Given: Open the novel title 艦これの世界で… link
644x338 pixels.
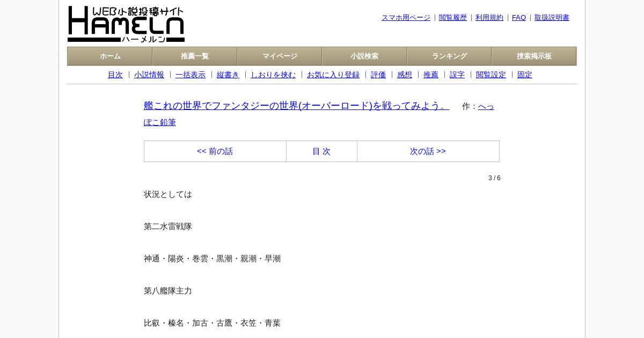Looking at the screenshot, I should [296, 106].
